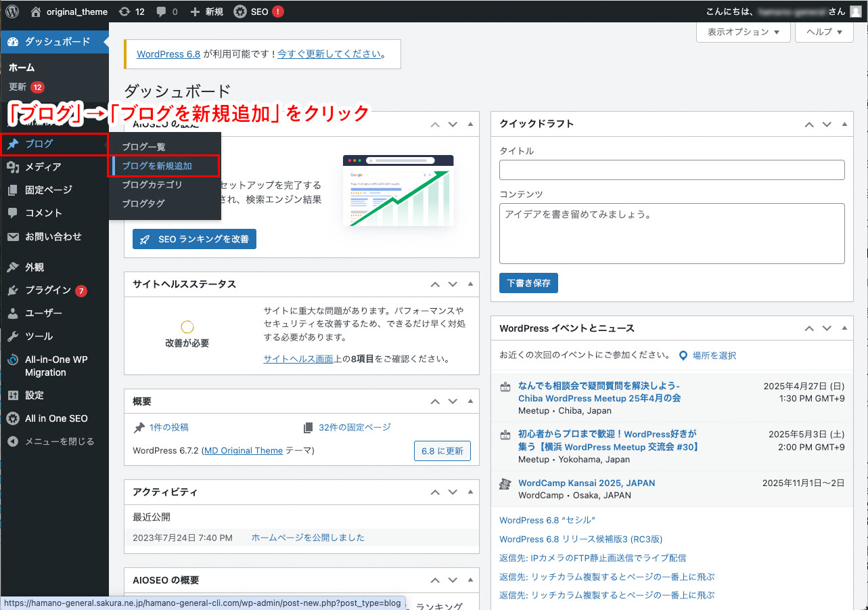Collapse sidebar with メニューを閉じる
Image resolution: width=868 pixels, height=610 pixels.
[x=54, y=441]
